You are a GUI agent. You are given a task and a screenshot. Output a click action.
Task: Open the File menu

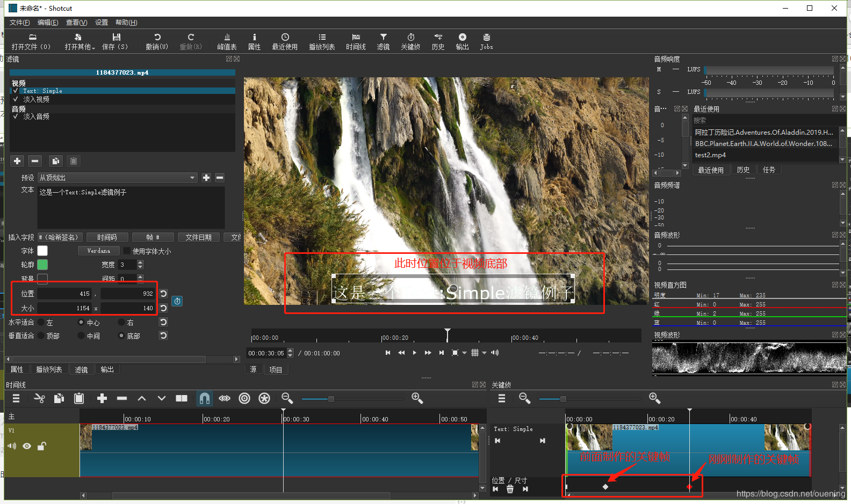[19, 23]
